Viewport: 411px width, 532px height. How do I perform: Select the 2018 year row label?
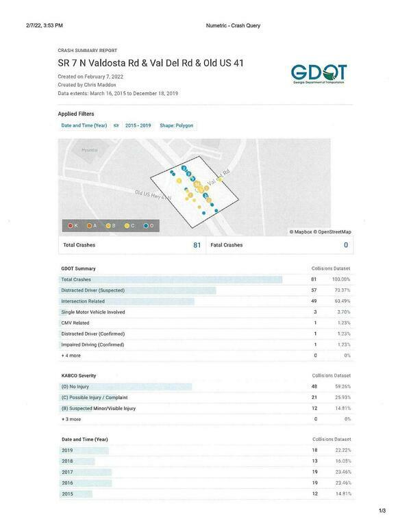coord(67,461)
